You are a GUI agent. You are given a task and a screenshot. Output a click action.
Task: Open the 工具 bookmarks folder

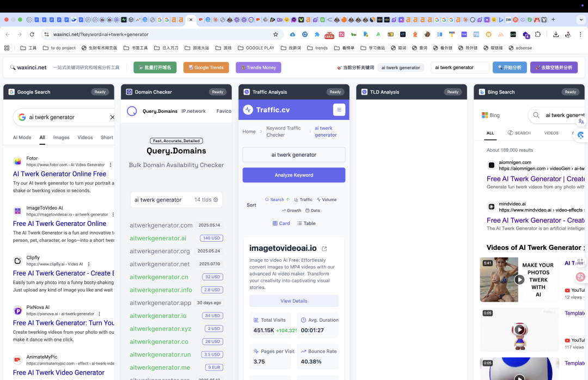[28, 48]
